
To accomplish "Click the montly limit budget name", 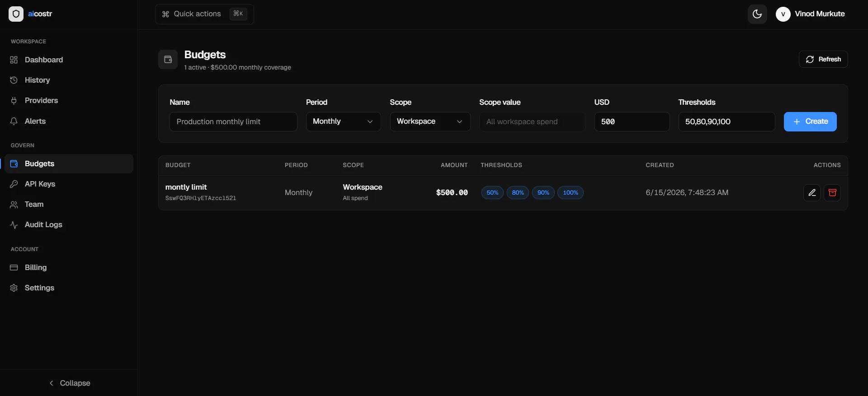I will pos(186,187).
